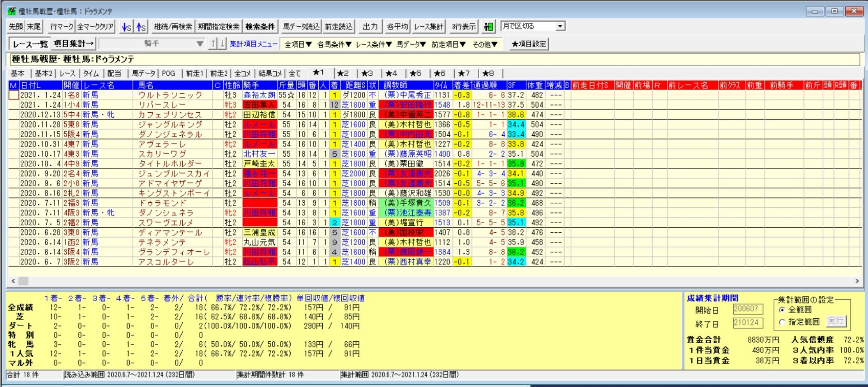Viewport: 868px width, 387px height.
Task: Click the 検索条件 button
Action: pos(260,27)
